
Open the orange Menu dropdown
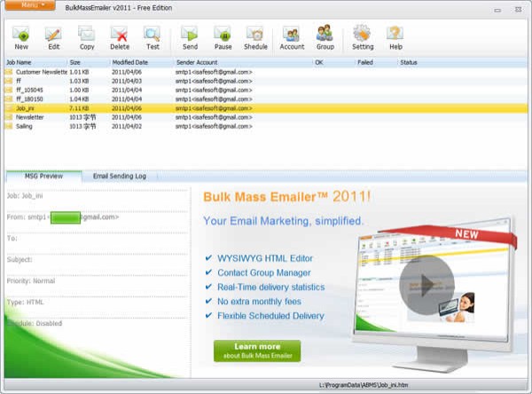click(30, 5)
